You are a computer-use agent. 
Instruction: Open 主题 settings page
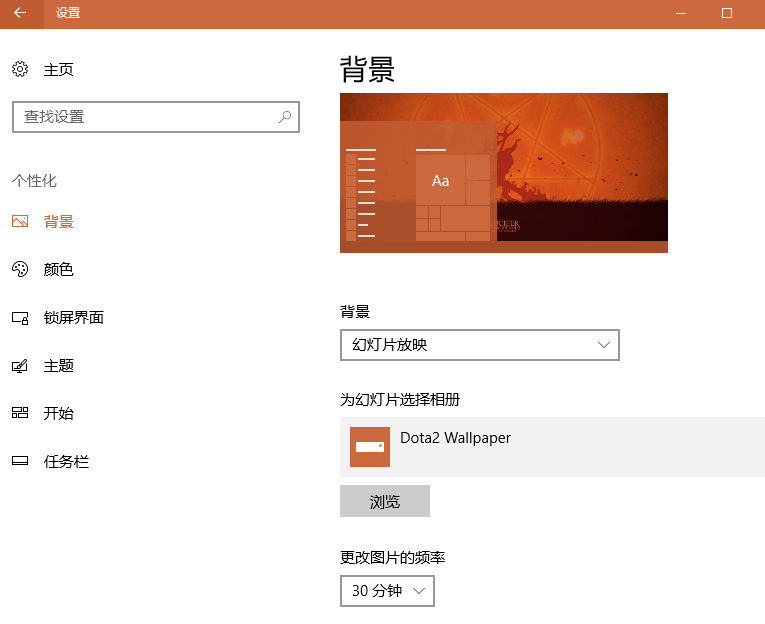click(x=59, y=365)
